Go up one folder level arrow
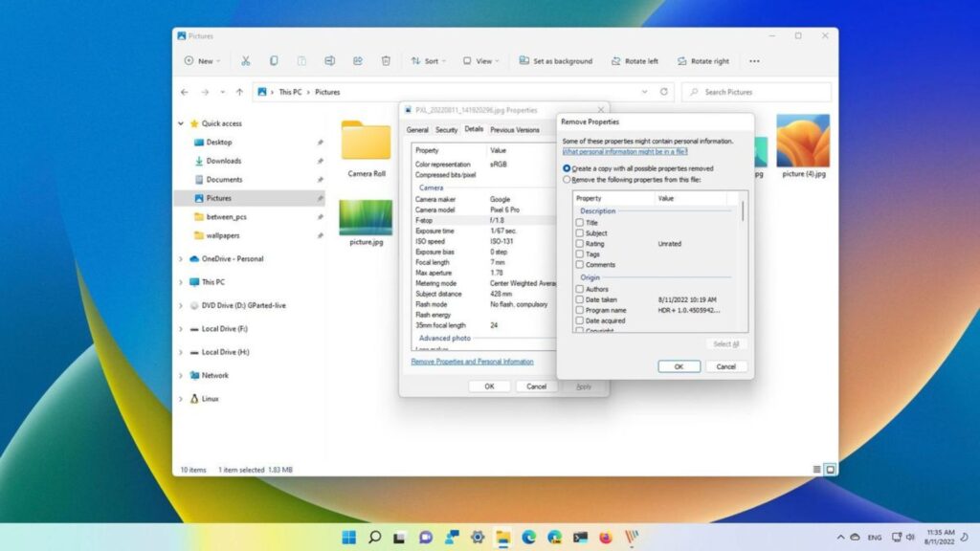This screenshot has width=980, height=551. click(239, 92)
